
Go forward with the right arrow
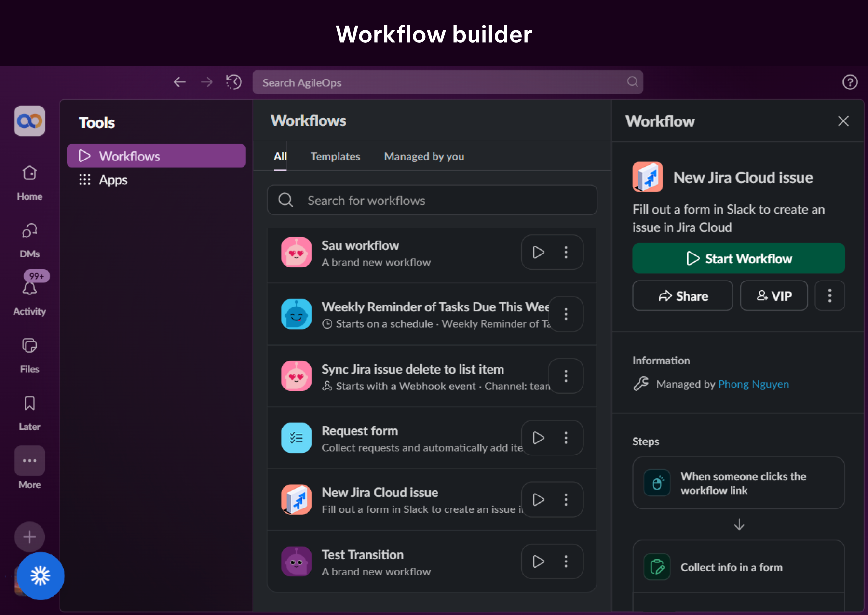pos(207,82)
